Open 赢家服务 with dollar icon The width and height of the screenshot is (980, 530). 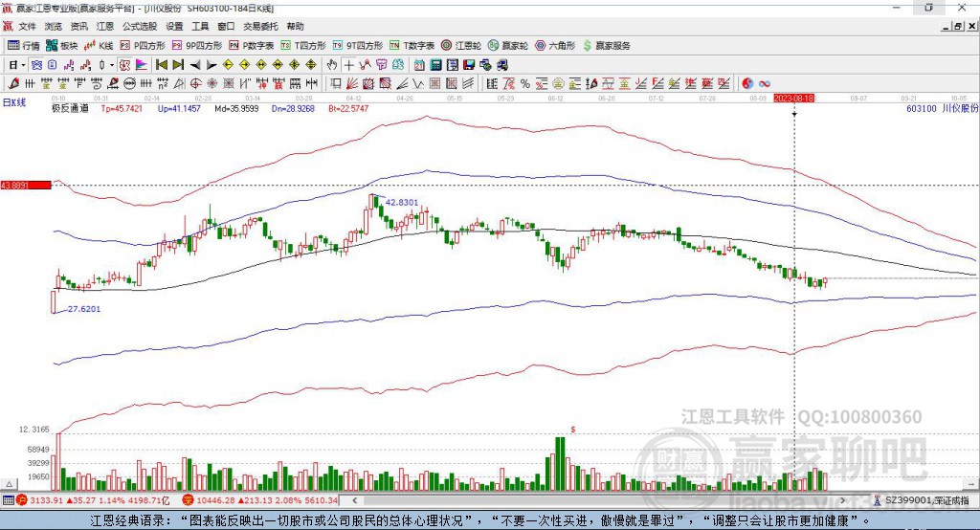coord(606,46)
